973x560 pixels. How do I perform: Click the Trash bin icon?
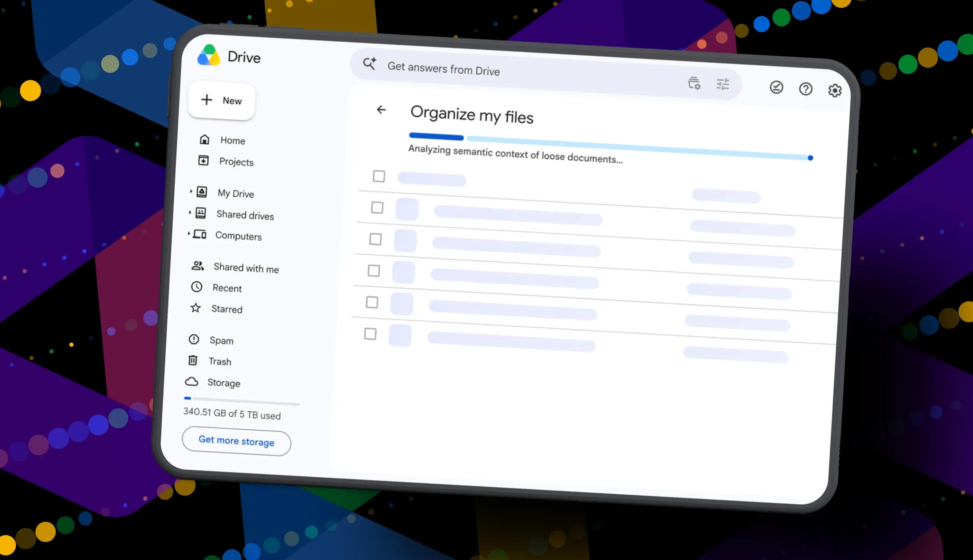tap(193, 360)
